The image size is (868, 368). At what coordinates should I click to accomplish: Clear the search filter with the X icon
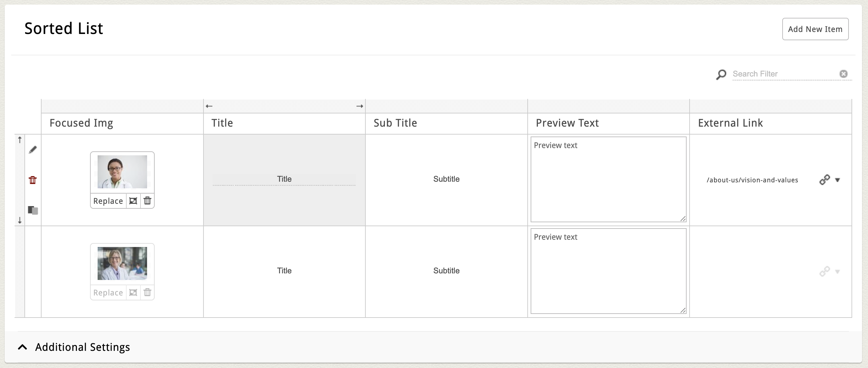(843, 74)
